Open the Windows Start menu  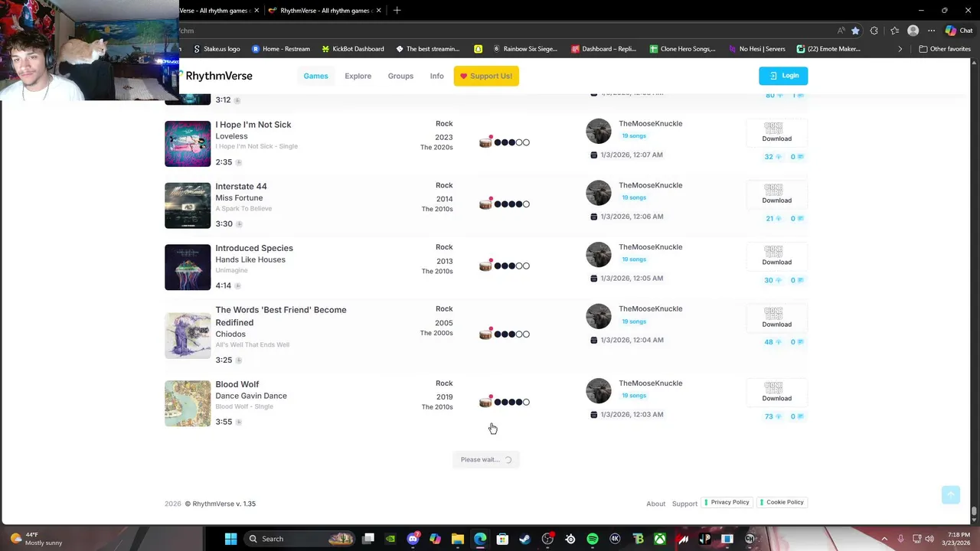tap(230, 539)
